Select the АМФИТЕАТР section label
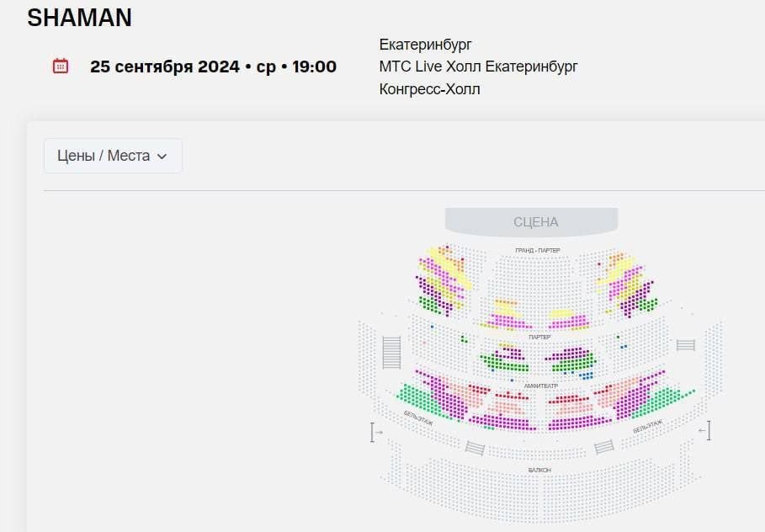This screenshot has width=765, height=532. pos(540,386)
